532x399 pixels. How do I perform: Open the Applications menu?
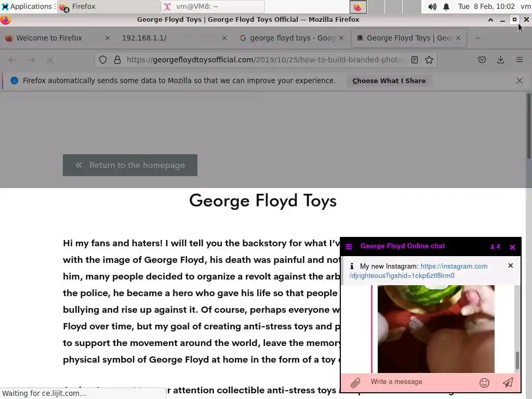coord(28,6)
